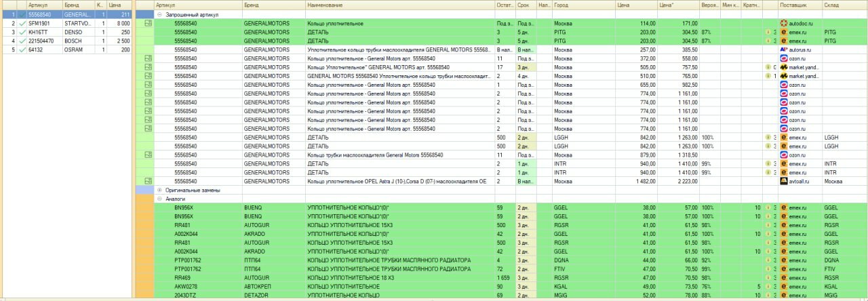Click check mark beside KH16TT
Viewport: 868px width, 301px height.
coord(22,32)
